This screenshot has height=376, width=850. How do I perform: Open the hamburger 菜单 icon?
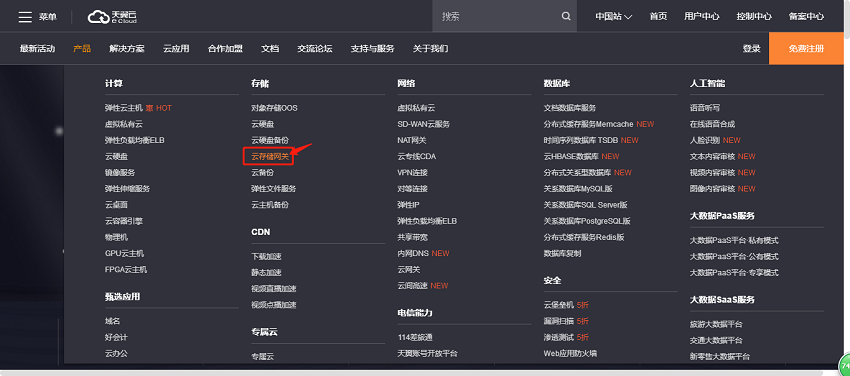(25, 17)
